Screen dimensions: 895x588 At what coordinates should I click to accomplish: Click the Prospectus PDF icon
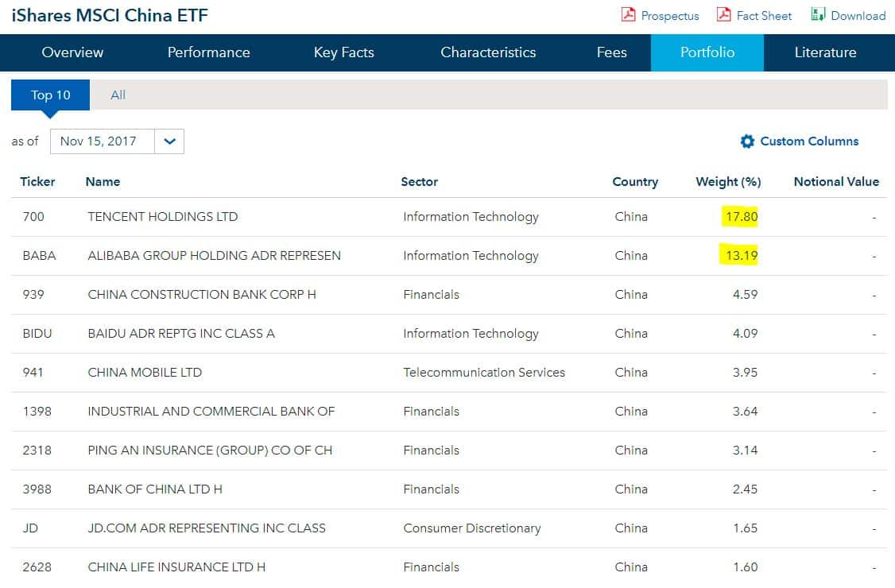[x=628, y=15]
